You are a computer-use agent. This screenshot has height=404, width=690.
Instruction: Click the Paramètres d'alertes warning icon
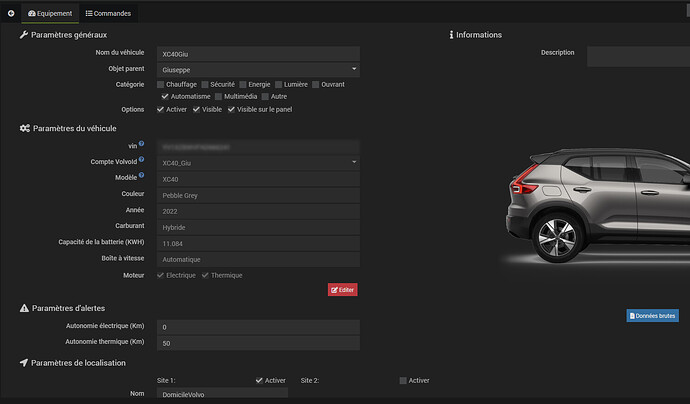(24, 308)
